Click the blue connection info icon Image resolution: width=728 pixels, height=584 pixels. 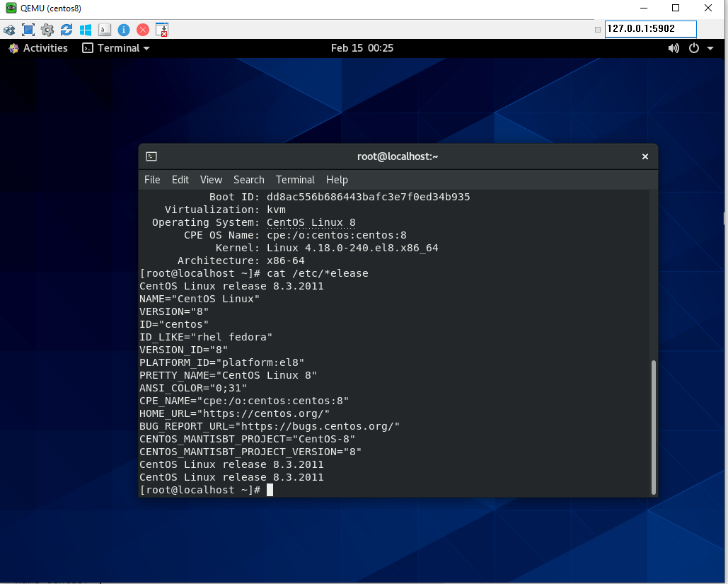click(x=124, y=30)
